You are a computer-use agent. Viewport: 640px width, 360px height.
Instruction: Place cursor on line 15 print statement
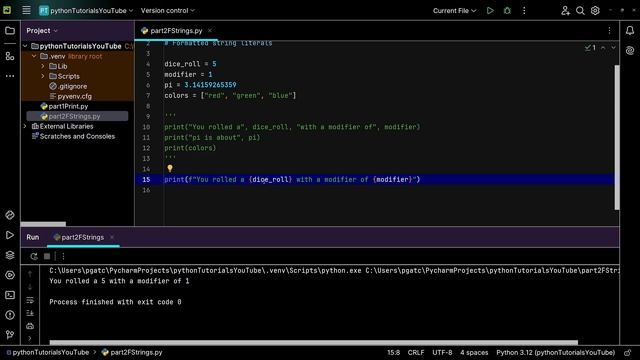292,180
